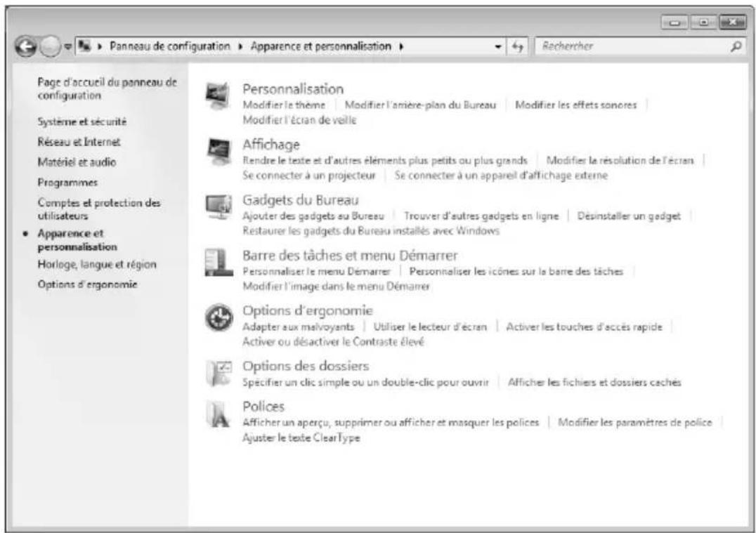Open Options d'ergonomie heading in main pane
756x533 pixels.
[x=308, y=311]
